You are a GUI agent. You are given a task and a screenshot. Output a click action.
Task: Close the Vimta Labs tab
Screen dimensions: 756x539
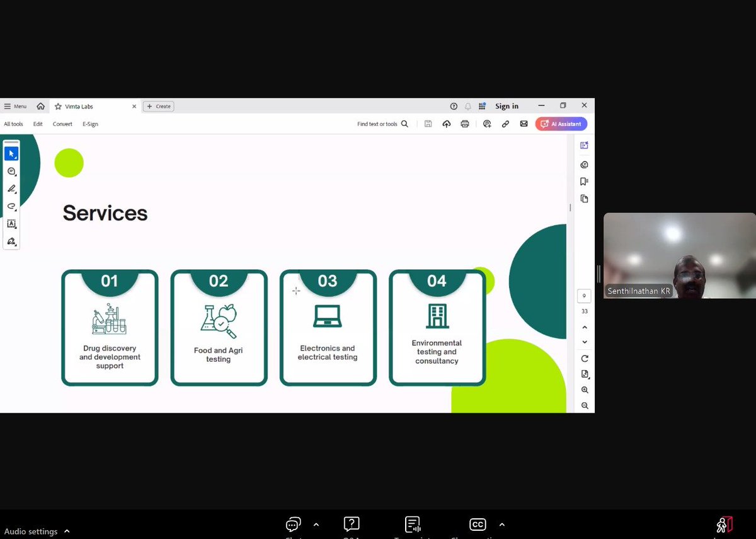pyautogui.click(x=134, y=107)
